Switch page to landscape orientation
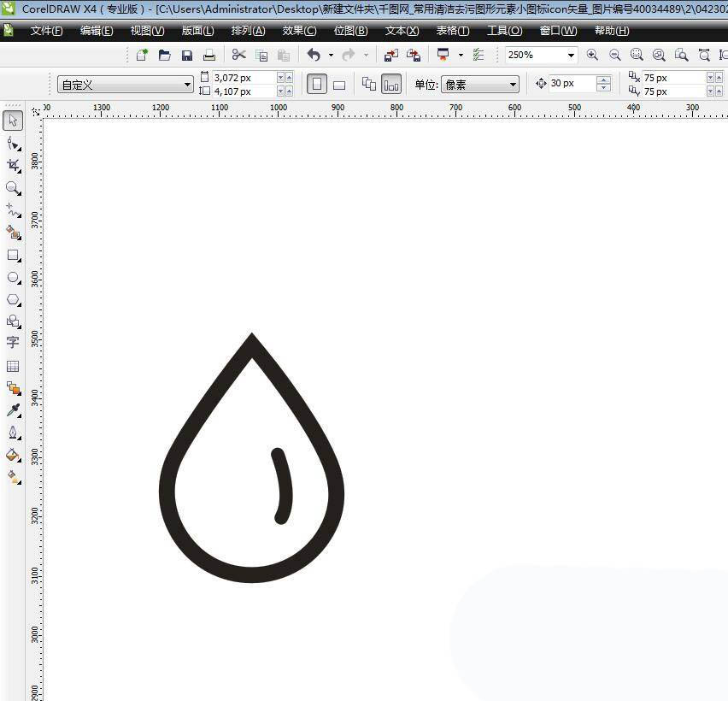 (339, 85)
